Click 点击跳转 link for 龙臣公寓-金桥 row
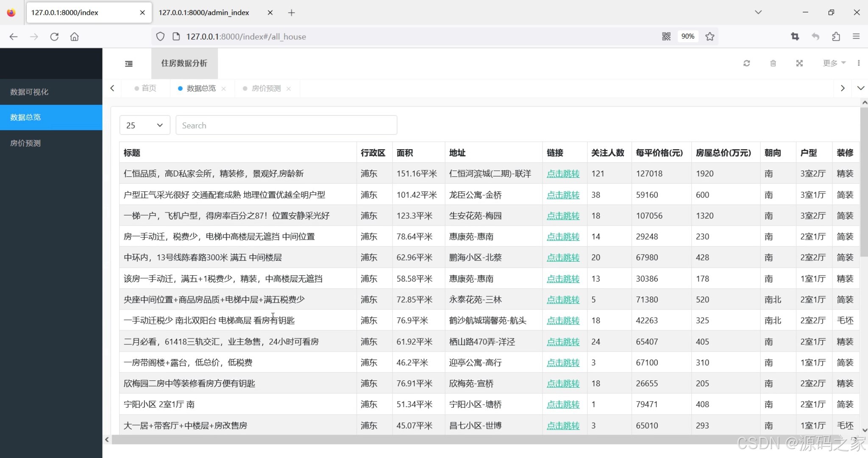 (563, 195)
